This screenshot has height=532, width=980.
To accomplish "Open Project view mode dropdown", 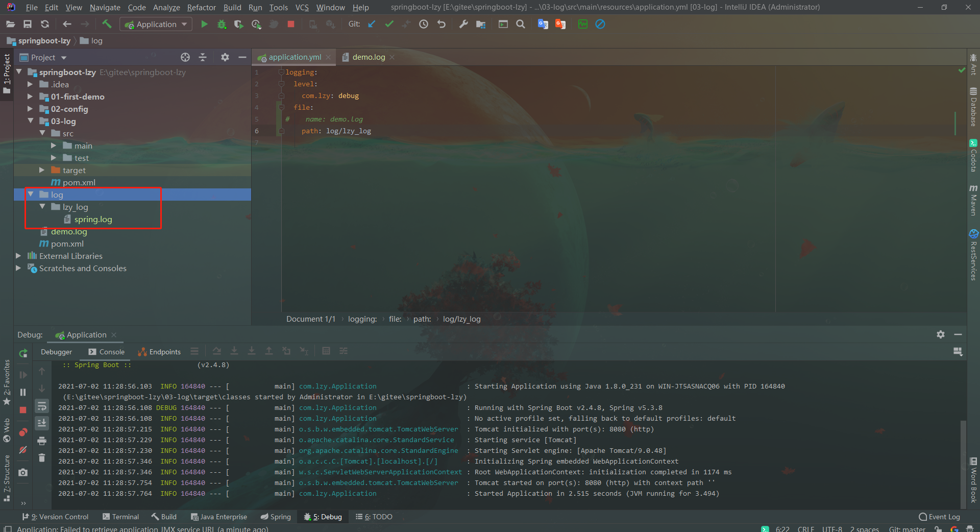I will tap(64, 58).
